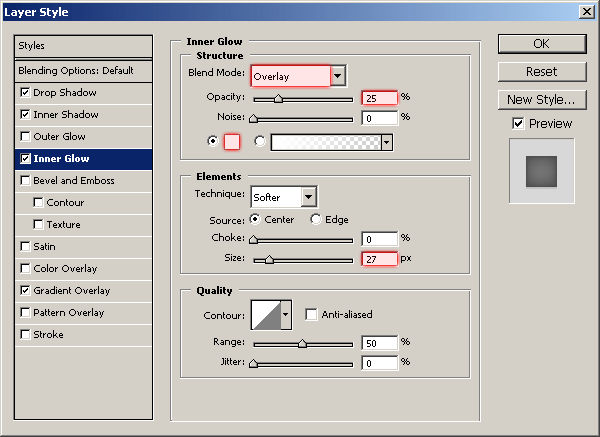600x437 pixels.
Task: Select the gradient glow radio button
Action: 260,142
